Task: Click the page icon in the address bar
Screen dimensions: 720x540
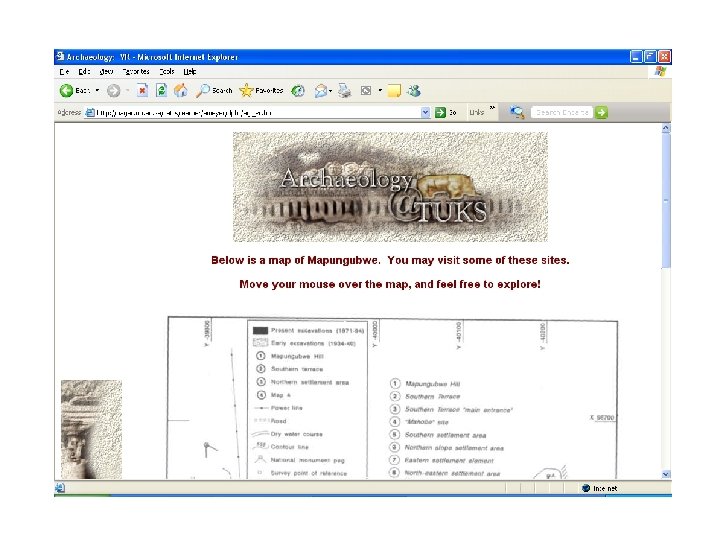Action: (90, 112)
